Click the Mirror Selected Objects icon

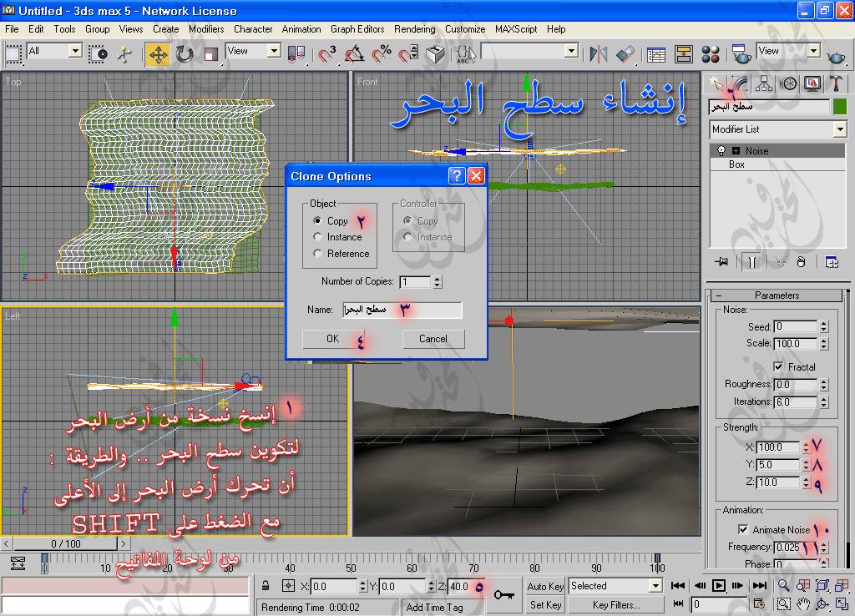pyautogui.click(x=598, y=53)
